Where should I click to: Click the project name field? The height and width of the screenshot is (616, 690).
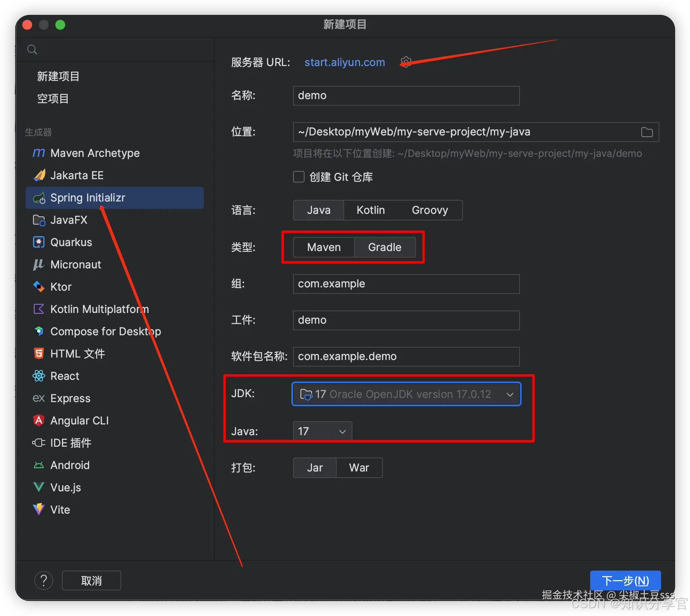click(406, 96)
